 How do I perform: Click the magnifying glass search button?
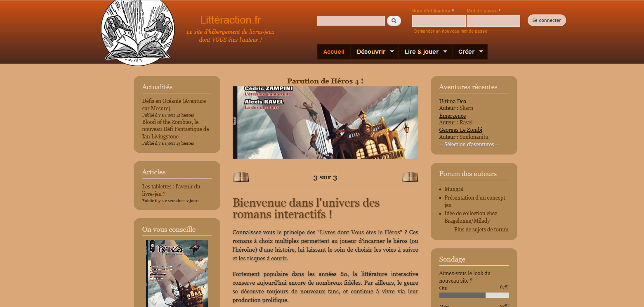[x=394, y=21]
